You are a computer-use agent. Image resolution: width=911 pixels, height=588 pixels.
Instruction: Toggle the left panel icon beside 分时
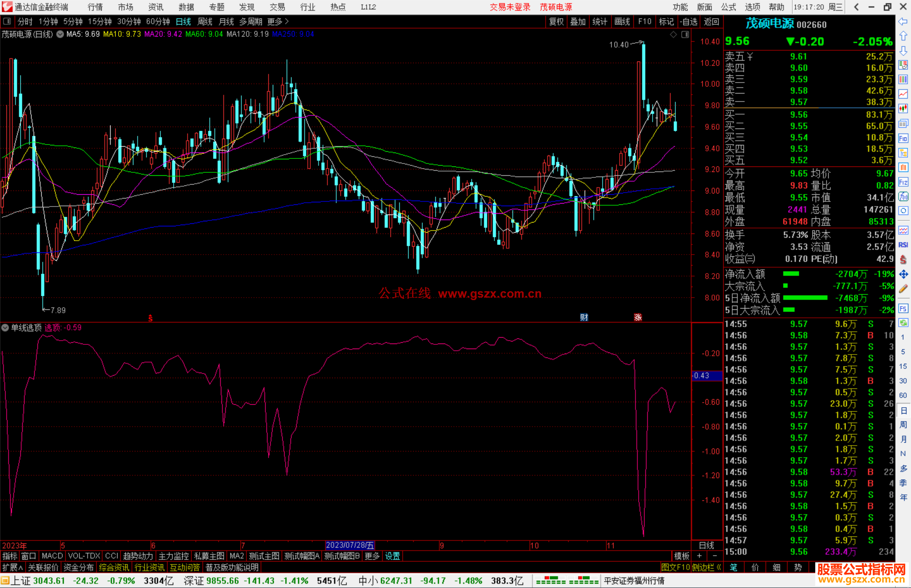click(7, 21)
